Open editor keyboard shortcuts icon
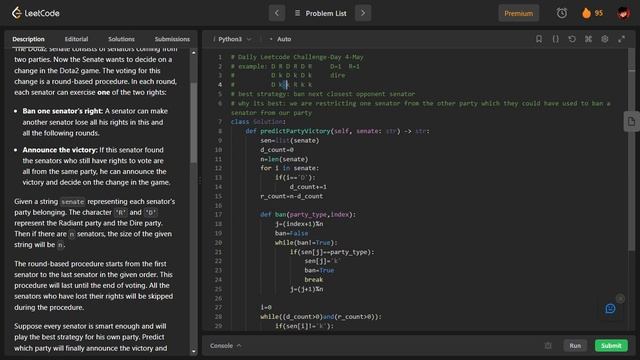Image resolution: width=640 pixels, height=360 pixels. (x=588, y=39)
